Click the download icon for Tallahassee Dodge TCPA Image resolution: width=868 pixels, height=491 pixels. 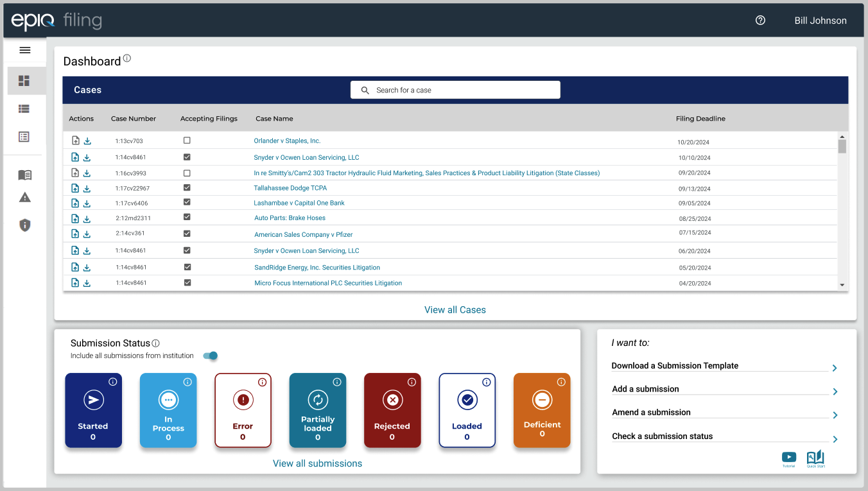click(x=87, y=188)
